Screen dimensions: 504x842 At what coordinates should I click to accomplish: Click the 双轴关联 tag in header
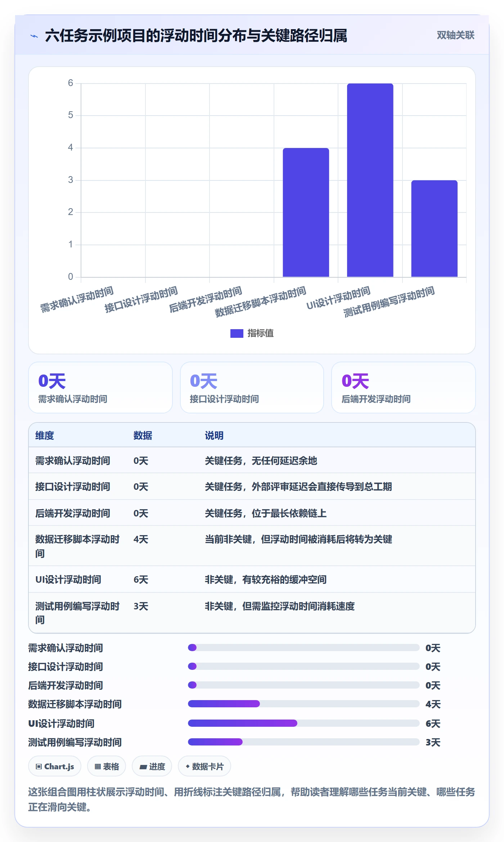(x=455, y=35)
